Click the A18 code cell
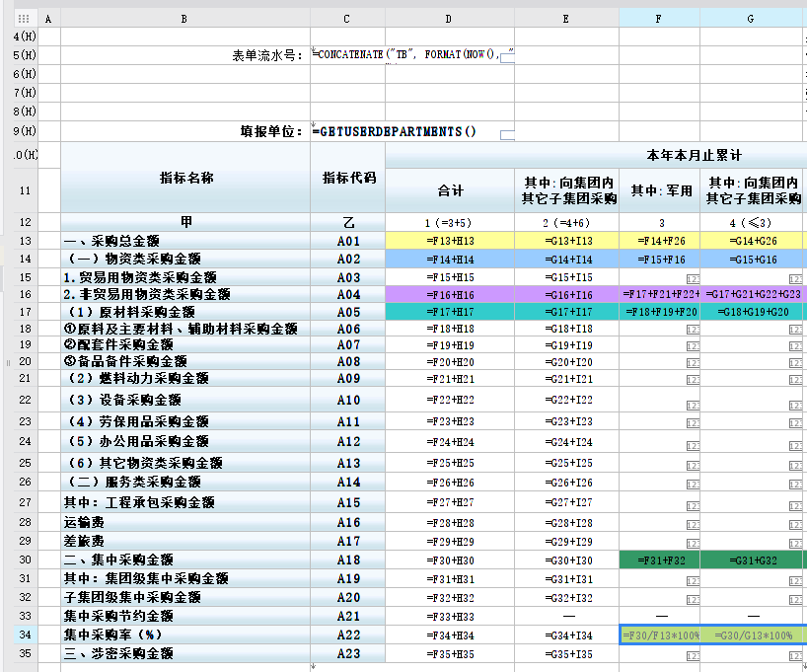 [348, 560]
